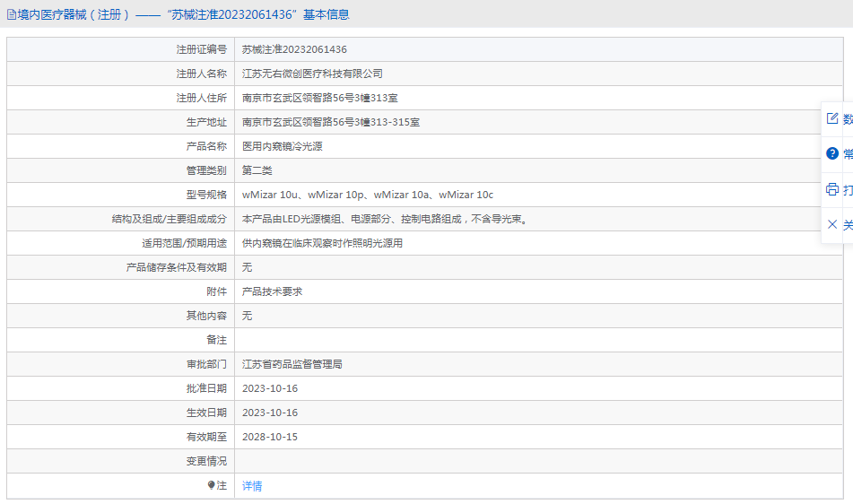
Task: Click the 注册人住所 label
Action: (x=201, y=98)
